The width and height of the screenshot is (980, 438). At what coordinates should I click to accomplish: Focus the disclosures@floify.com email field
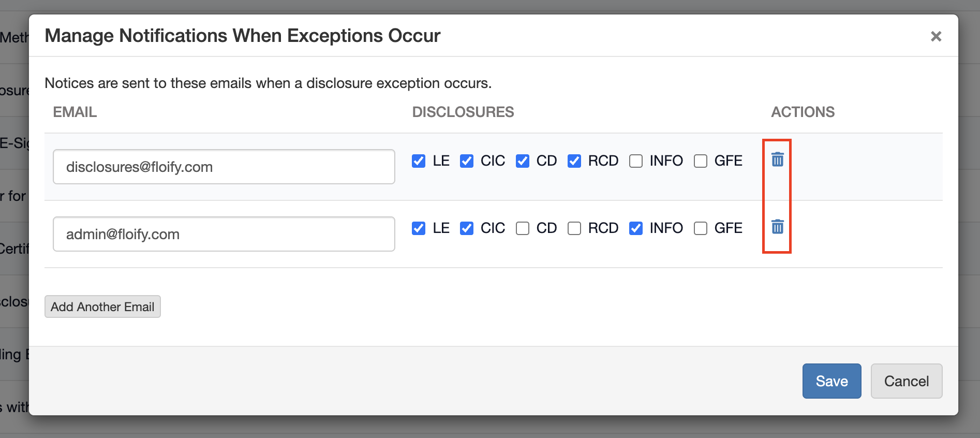point(224,167)
